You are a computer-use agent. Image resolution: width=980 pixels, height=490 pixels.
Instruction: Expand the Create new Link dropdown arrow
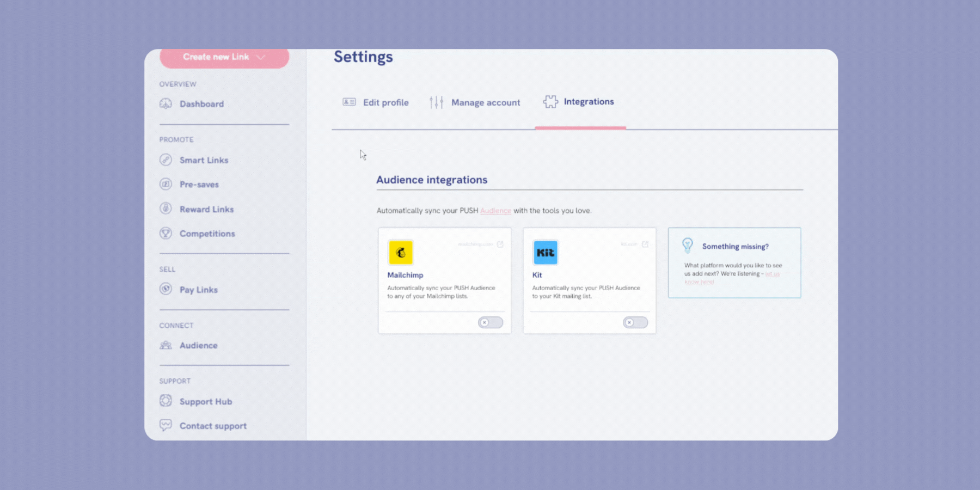[x=261, y=57]
